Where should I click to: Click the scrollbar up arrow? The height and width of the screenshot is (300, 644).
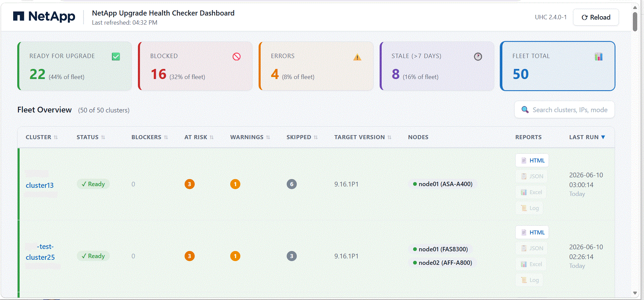tap(635, 7)
